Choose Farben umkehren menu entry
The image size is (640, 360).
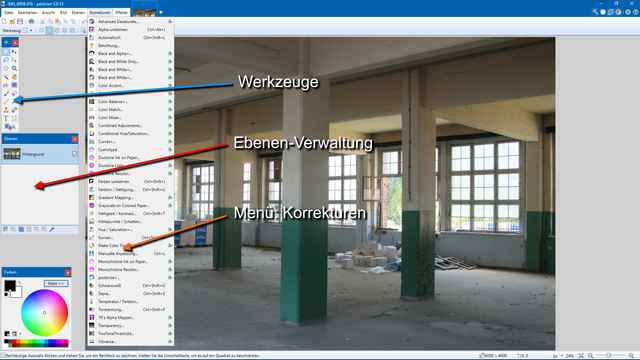click(131, 181)
